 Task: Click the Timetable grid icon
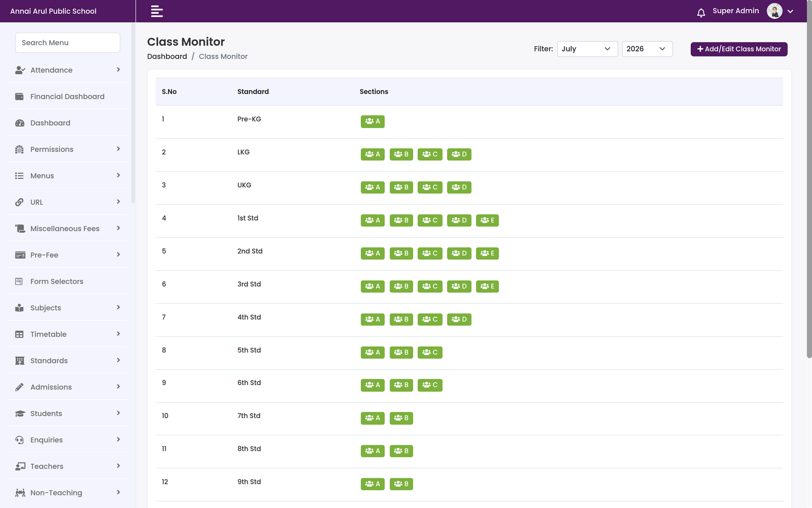pyautogui.click(x=19, y=334)
